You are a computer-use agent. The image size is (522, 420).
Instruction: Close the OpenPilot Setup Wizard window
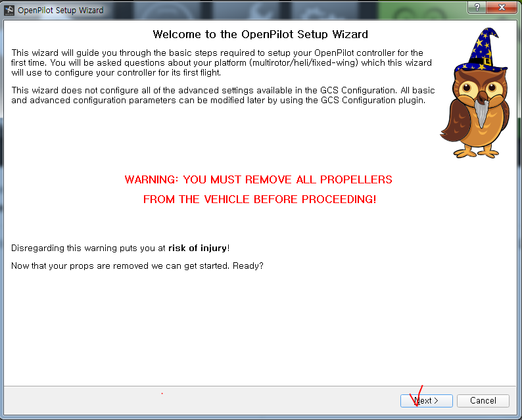[502, 7]
